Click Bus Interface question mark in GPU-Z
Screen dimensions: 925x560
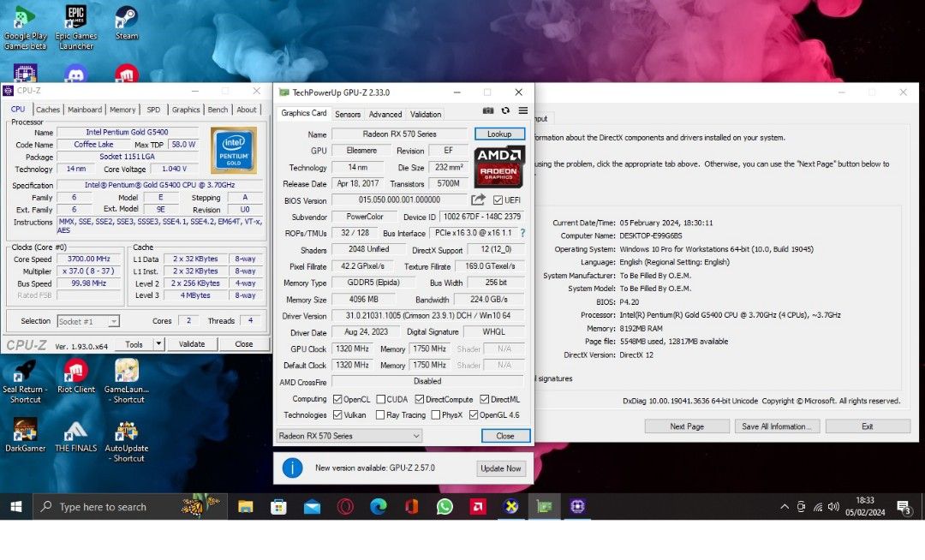[x=522, y=233]
